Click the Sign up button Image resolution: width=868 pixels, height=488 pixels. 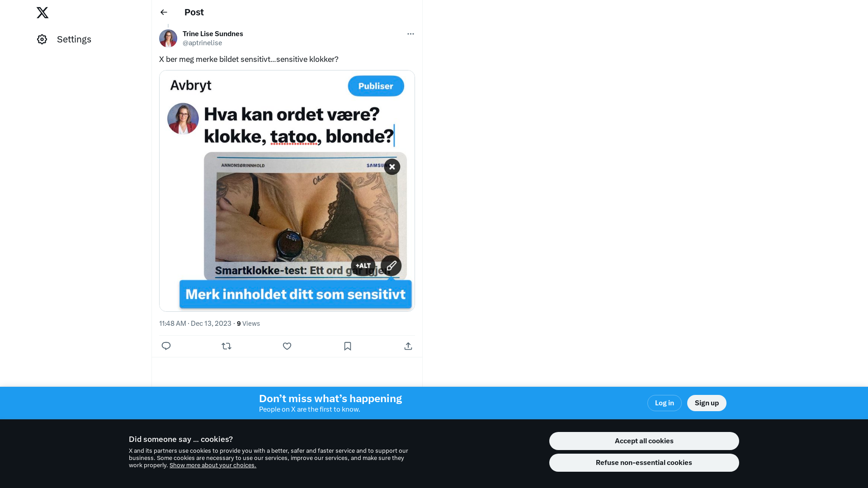pyautogui.click(x=707, y=403)
